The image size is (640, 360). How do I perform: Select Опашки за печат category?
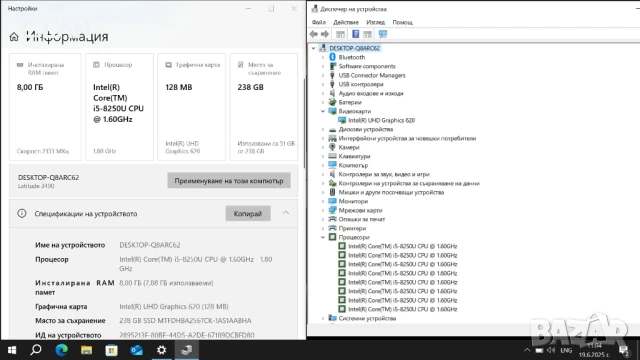pos(362,219)
